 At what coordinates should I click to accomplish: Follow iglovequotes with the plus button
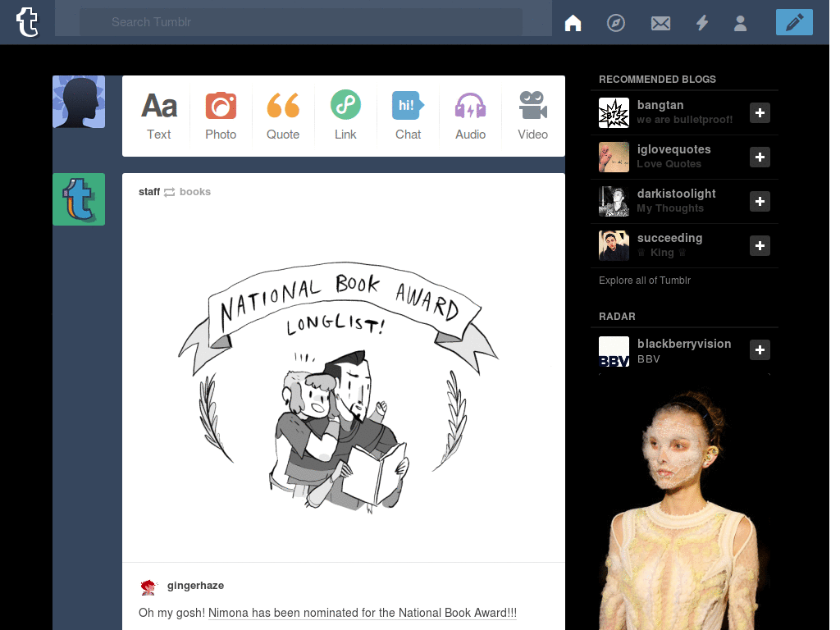pos(760,157)
